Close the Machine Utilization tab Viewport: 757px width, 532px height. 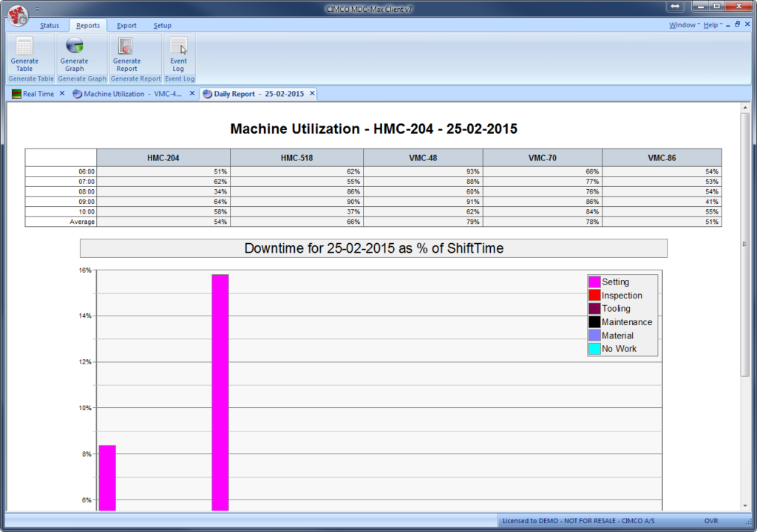pos(191,93)
